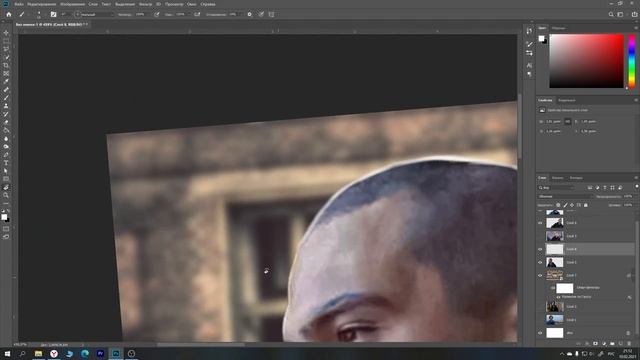Click the link width and height icon in Properties

tap(567, 122)
